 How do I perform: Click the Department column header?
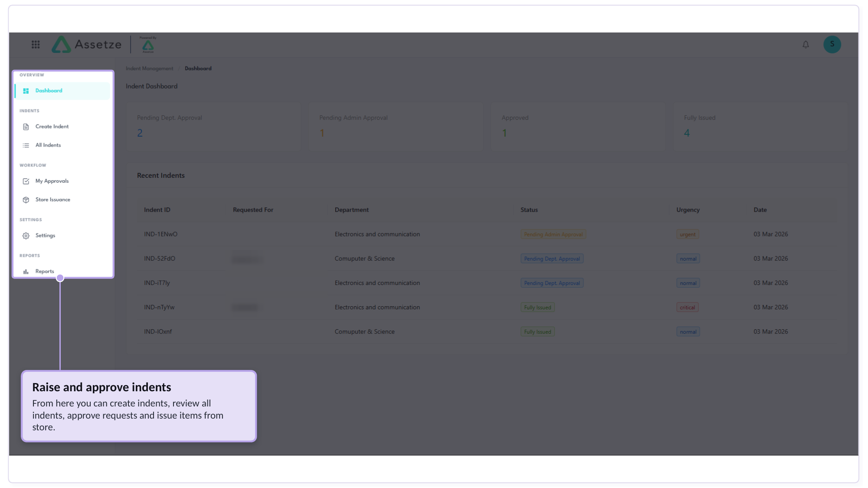pos(352,210)
